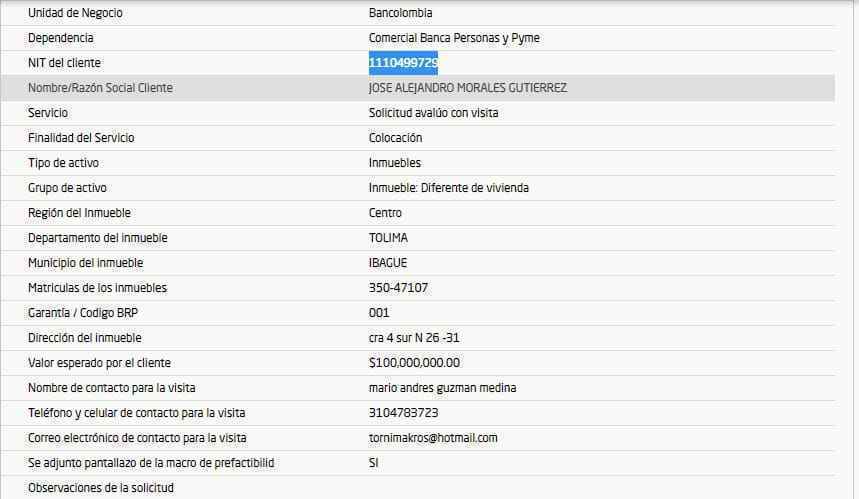Image resolution: width=859 pixels, height=499 pixels.
Task: Click the client name JOSE ALEJANDRO MORALES GUTIERREZ
Action: click(467, 88)
